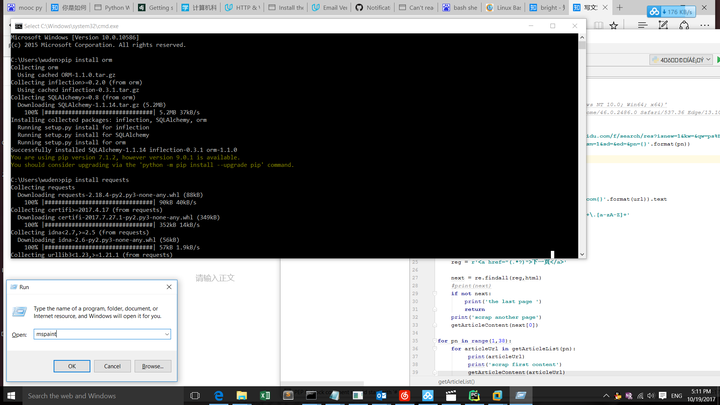Open Excel from the taskbar
This screenshot has width=720, height=405.
265,396
